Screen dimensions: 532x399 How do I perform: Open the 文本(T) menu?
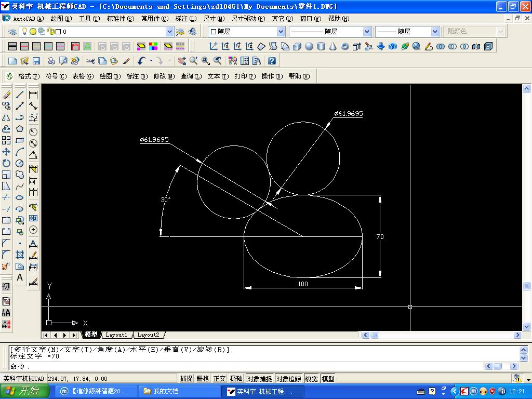(218, 76)
